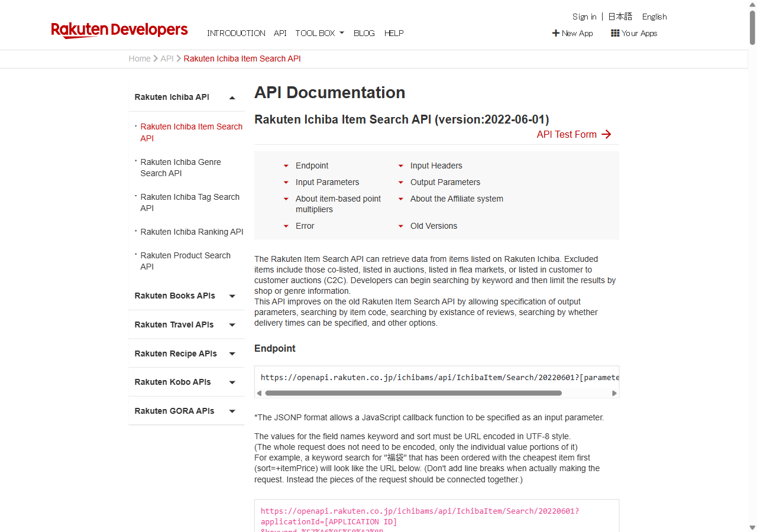The image size is (757, 532).
Task: Click the red arrow beside Input Headers
Action: (x=401, y=166)
